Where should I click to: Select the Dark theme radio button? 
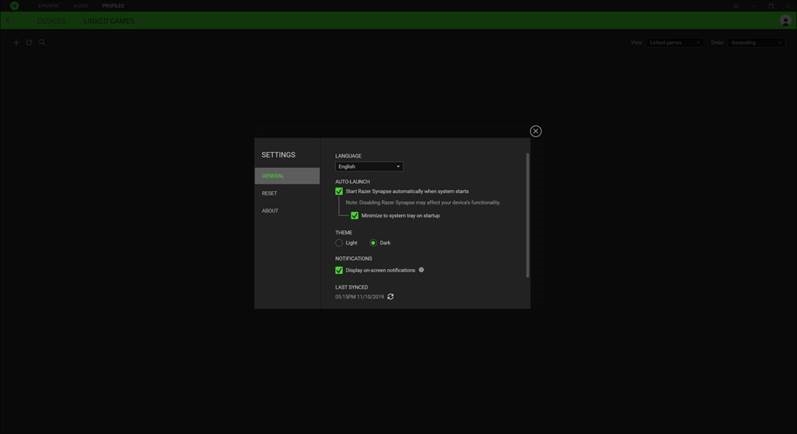(373, 243)
